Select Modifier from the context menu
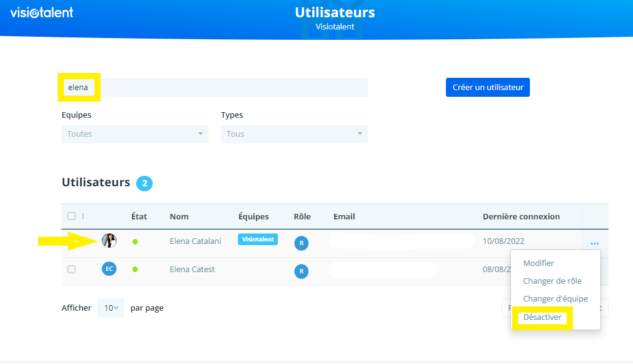 (539, 263)
